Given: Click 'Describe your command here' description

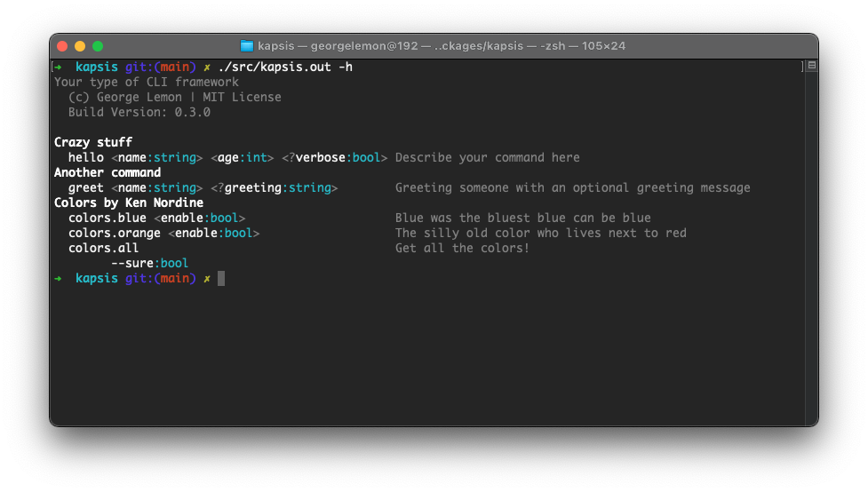Looking at the screenshot, I should coord(488,158).
